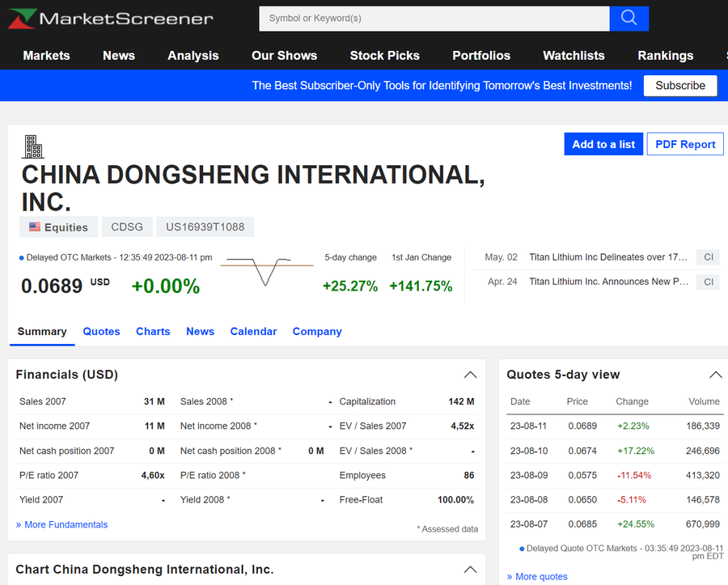728x585 pixels.
Task: Click the CI source badge for Apr. 24
Action: click(x=709, y=282)
